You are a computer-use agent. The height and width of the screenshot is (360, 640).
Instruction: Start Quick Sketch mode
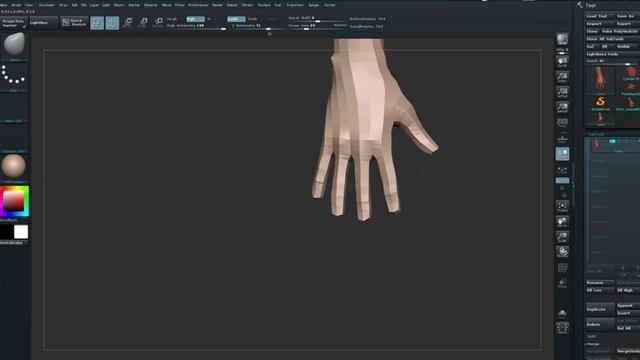click(x=74, y=22)
